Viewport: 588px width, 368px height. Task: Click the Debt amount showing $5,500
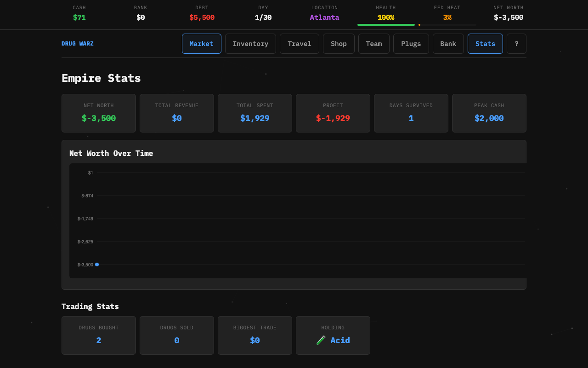(x=202, y=17)
